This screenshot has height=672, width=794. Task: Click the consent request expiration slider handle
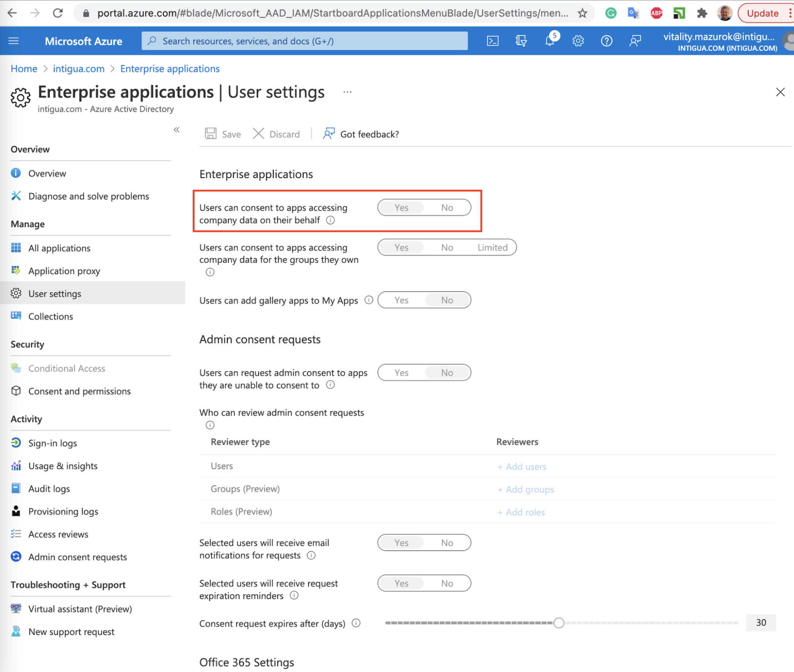click(558, 622)
